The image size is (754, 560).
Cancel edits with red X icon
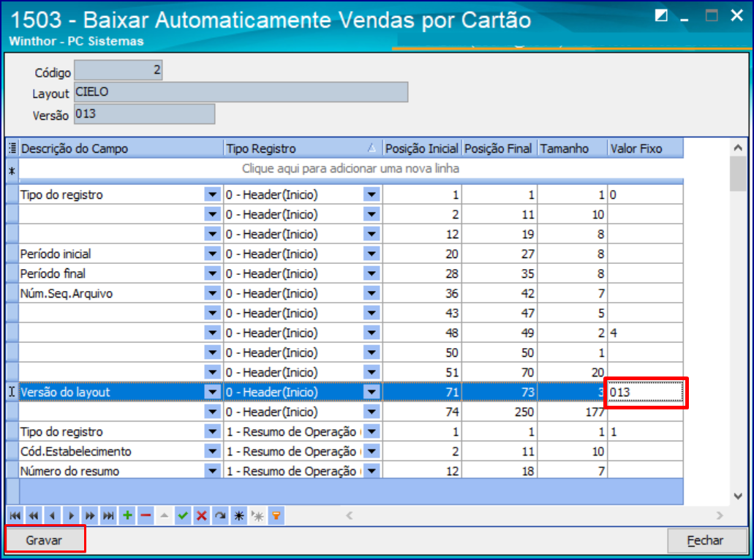point(202,516)
